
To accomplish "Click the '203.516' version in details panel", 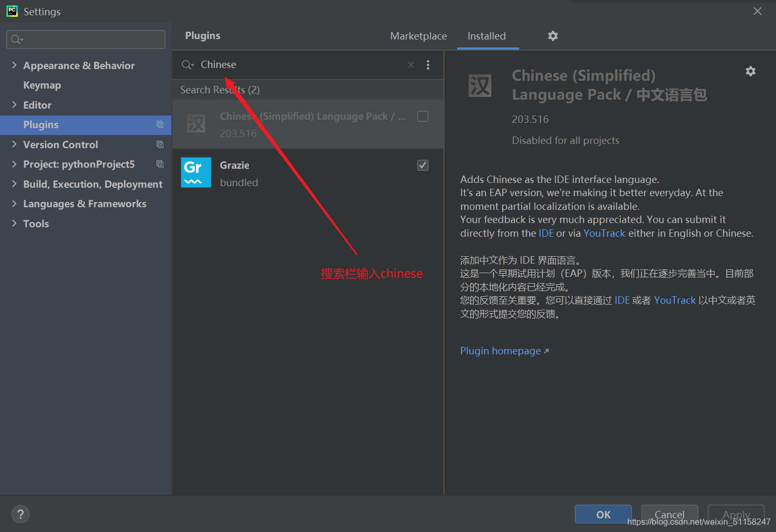I will (530, 119).
